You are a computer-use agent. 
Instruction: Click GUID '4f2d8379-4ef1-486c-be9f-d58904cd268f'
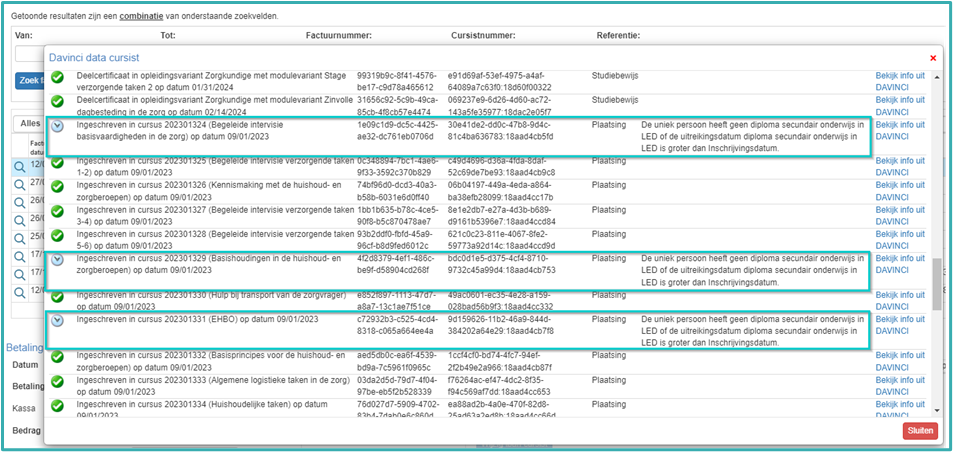(396, 264)
